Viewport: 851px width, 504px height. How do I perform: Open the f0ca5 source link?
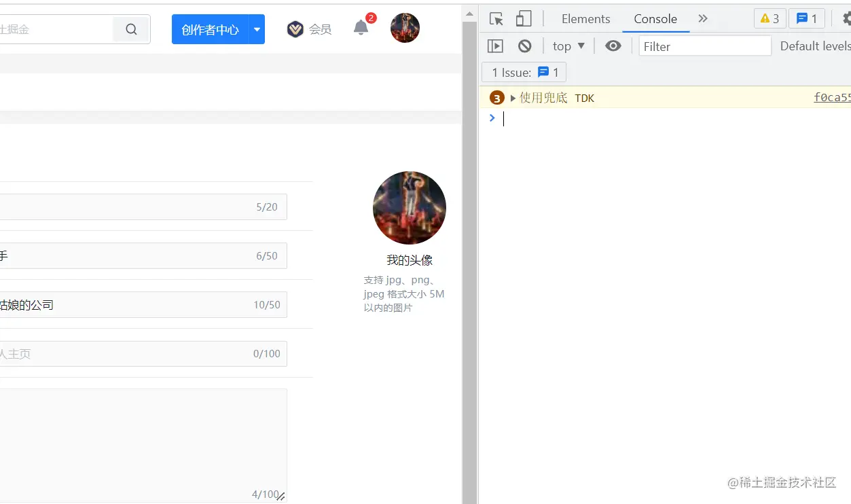pyautogui.click(x=832, y=98)
